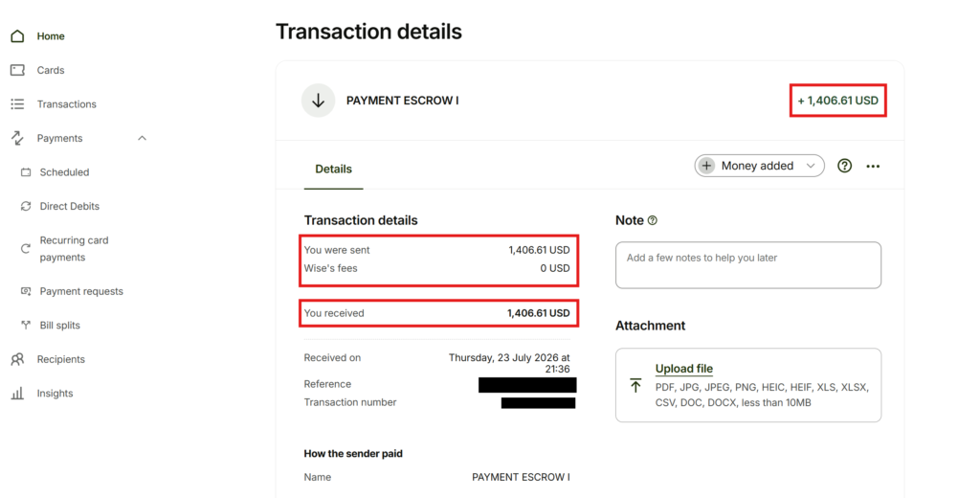Open Recurring card payments

(x=74, y=248)
